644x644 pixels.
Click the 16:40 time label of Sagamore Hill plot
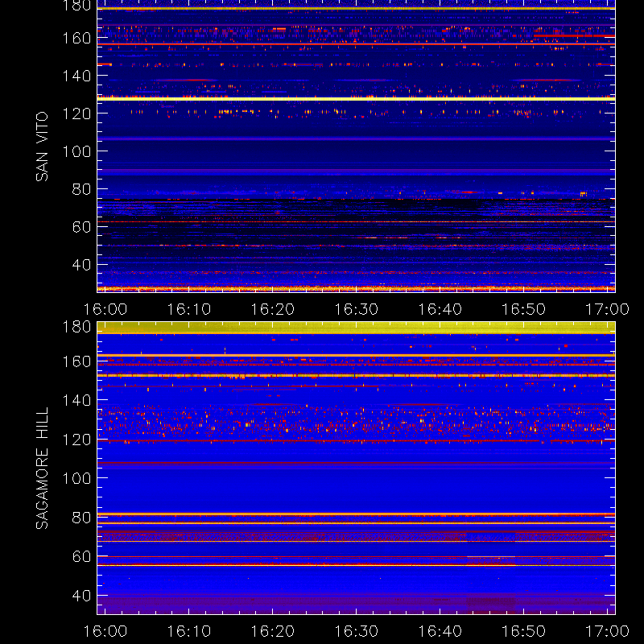440,631
